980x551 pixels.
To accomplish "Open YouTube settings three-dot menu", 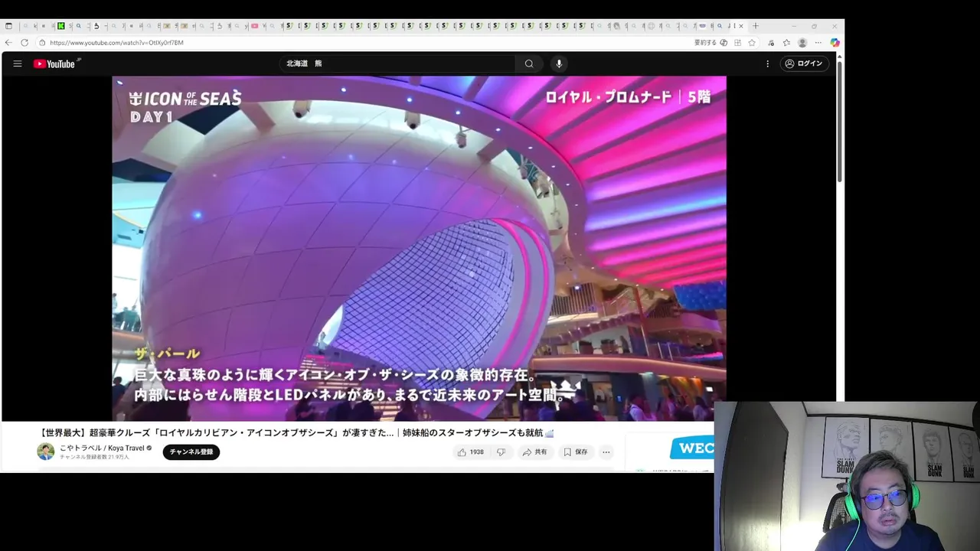I will [767, 64].
